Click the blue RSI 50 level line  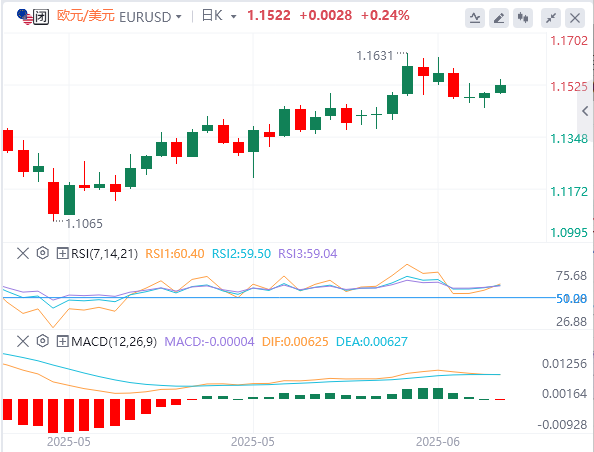[279, 297]
